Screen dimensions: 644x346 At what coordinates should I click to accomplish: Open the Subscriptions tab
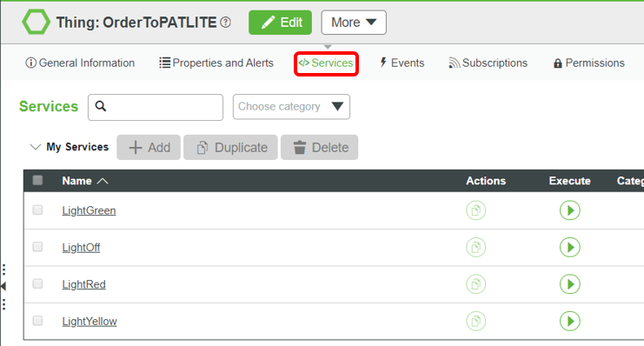pos(488,63)
